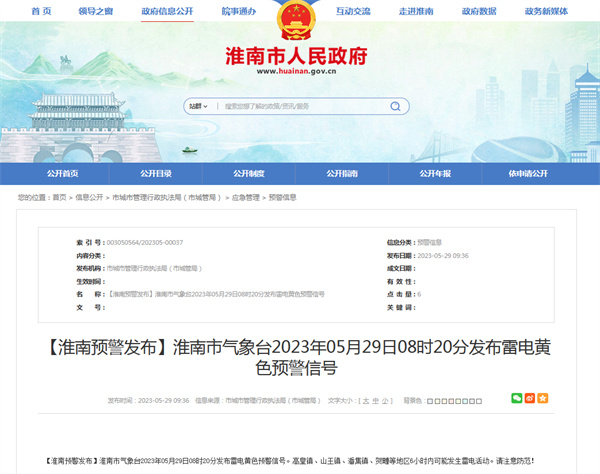600x474 pixels.
Task: Switch to the 公开指南 tab
Action: click(342, 173)
